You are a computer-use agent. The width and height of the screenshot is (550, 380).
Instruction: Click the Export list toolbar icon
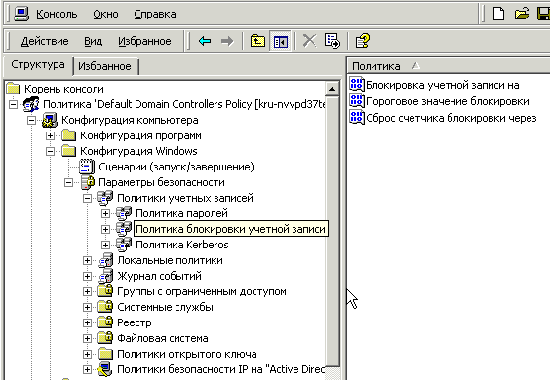coord(332,41)
